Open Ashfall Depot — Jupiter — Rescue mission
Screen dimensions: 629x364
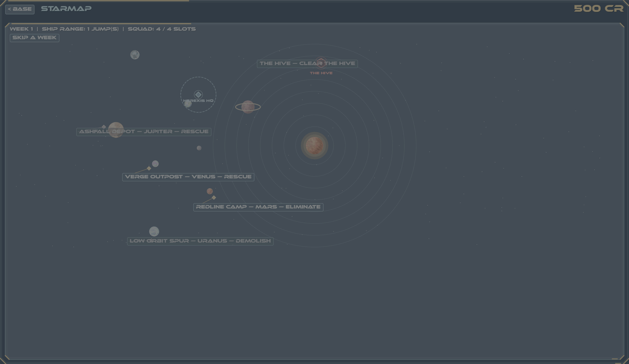pyautogui.click(x=144, y=132)
